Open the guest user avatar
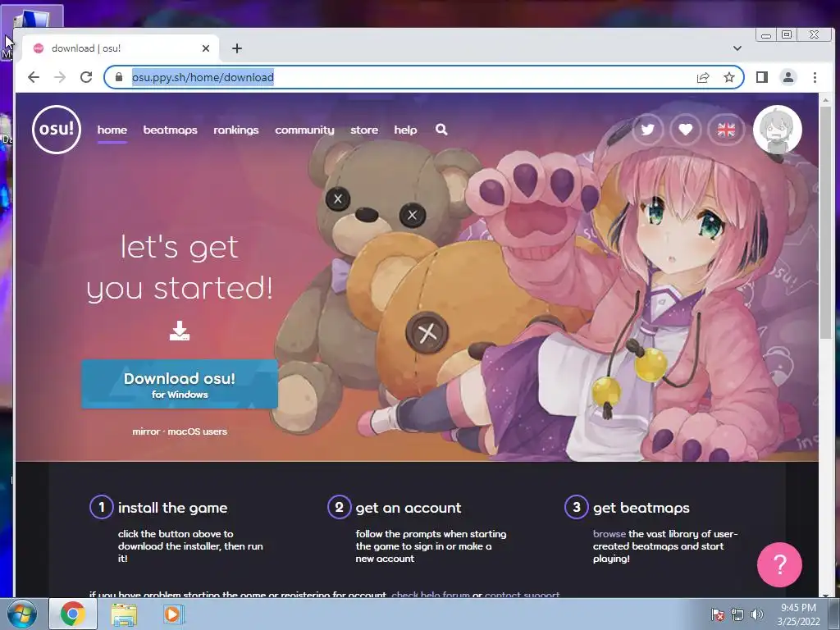Viewport: 840px width, 630px height. pos(778,130)
